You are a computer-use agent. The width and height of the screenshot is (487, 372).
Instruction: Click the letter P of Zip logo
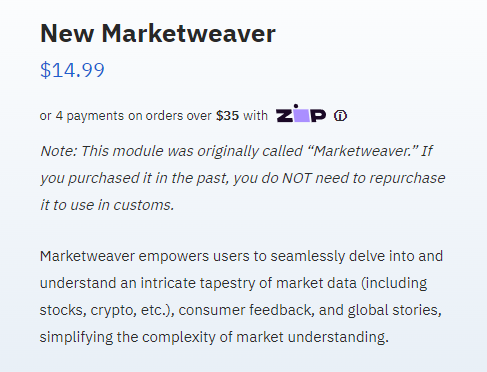click(x=318, y=116)
